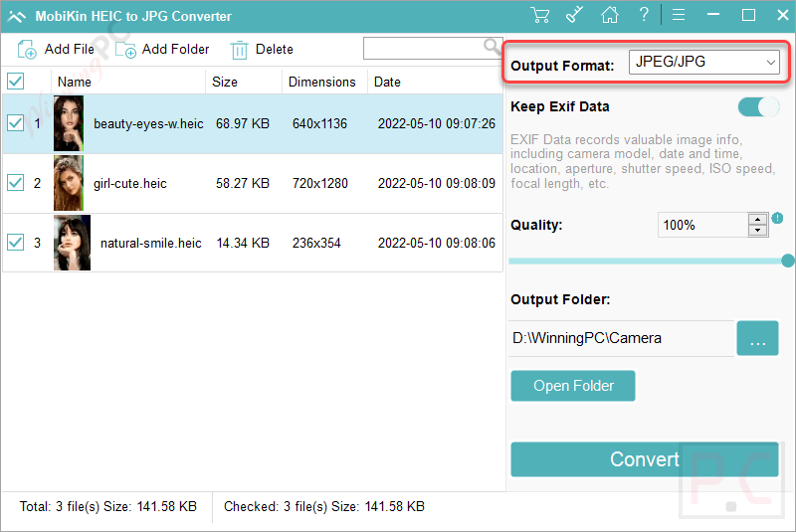Open help via the question mark icon
796x532 pixels.
[x=645, y=15]
